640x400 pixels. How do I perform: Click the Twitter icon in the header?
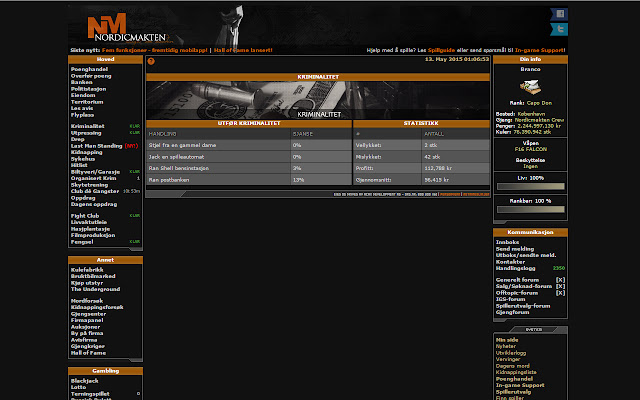point(560,32)
